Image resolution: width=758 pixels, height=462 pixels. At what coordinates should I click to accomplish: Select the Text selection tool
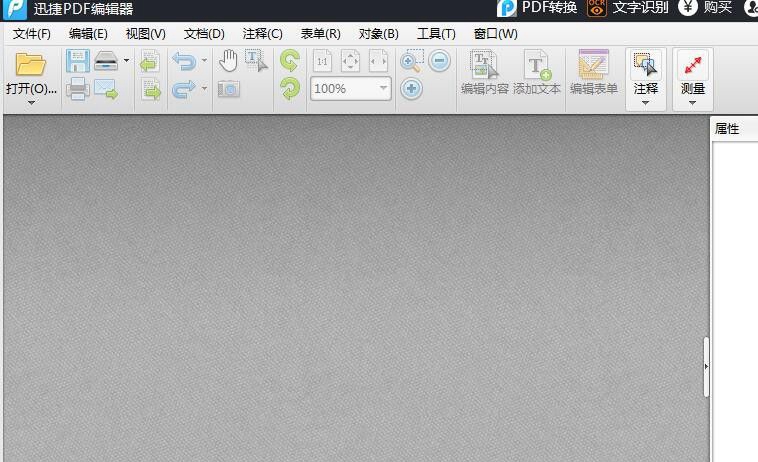point(256,61)
